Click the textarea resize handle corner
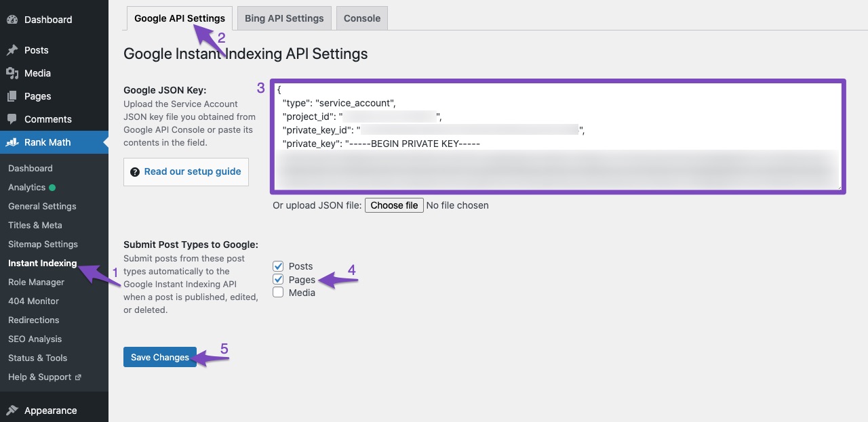868x422 pixels. pyautogui.click(x=838, y=187)
